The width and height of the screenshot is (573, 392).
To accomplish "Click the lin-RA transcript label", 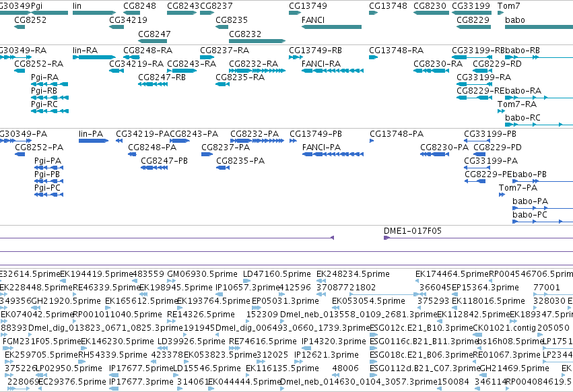I will 85,50.
